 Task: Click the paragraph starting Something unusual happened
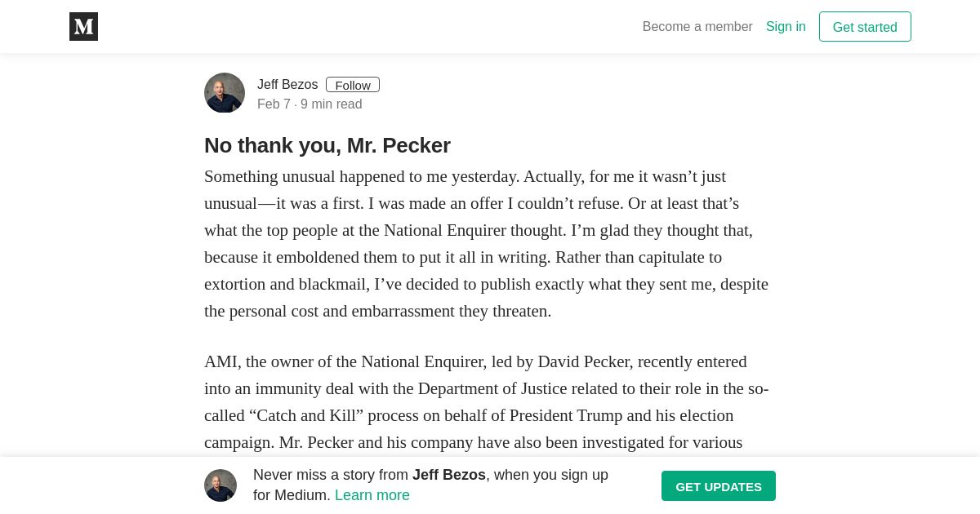(x=486, y=244)
